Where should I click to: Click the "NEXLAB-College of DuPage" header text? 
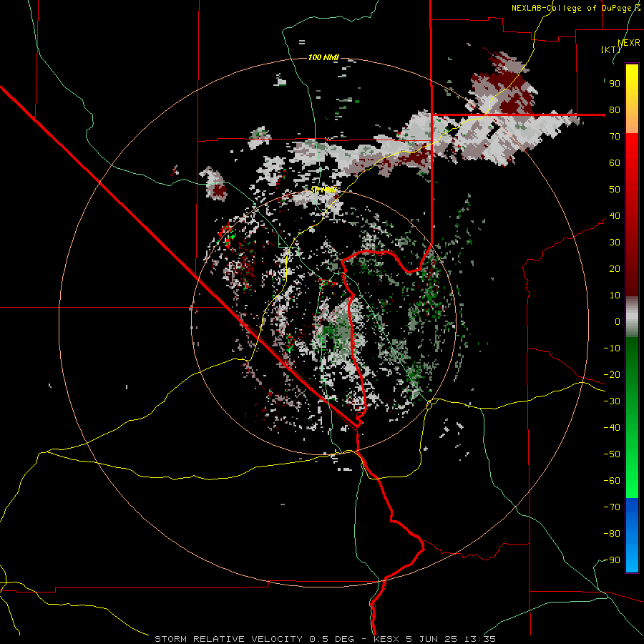pos(571,8)
